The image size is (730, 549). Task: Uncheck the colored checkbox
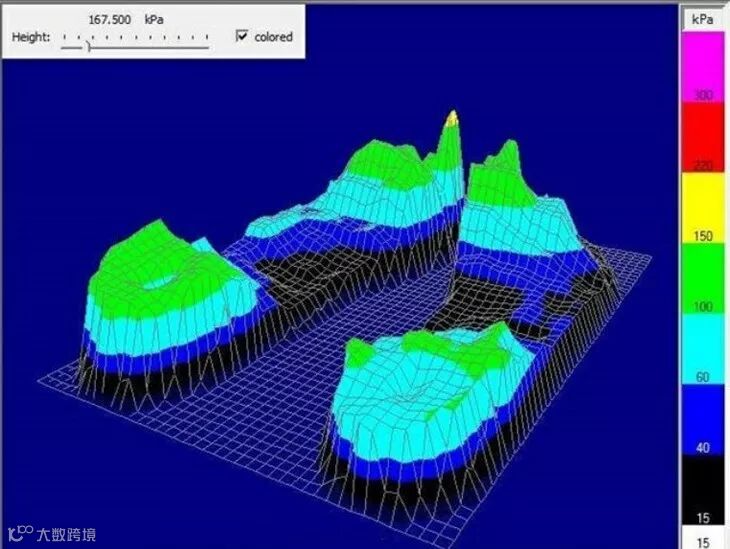[x=242, y=36]
